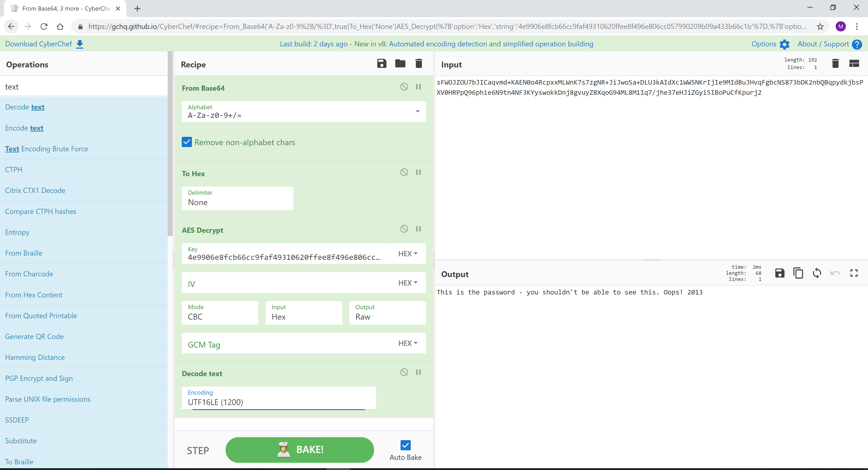Viewport: 868px width, 470px height.
Task: Load a recipe with the folder icon
Action: click(x=400, y=63)
